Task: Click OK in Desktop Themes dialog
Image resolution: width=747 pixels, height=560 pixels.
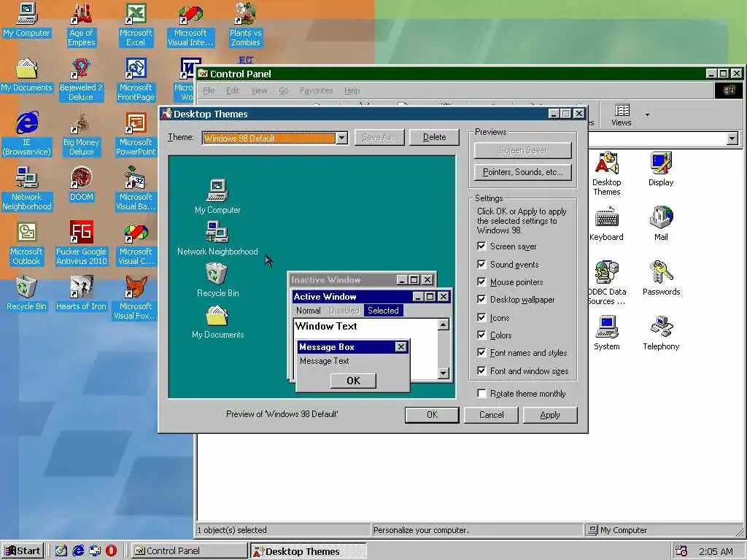Action: coord(432,415)
